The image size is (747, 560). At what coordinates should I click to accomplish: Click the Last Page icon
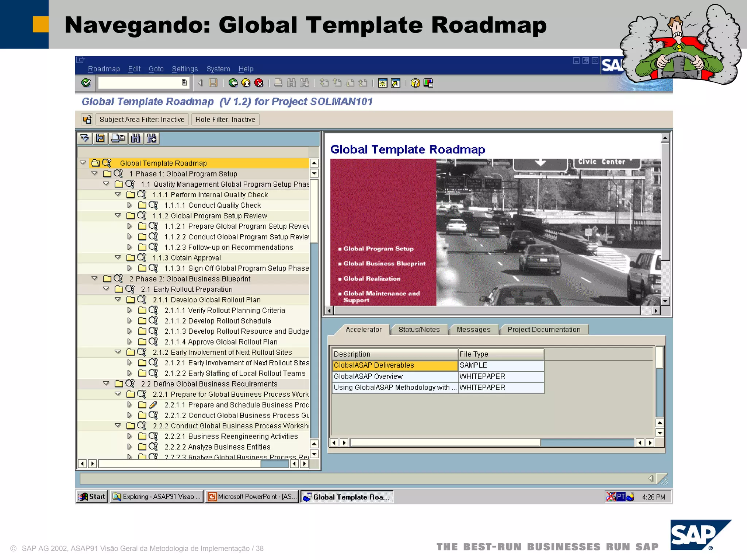click(x=363, y=83)
